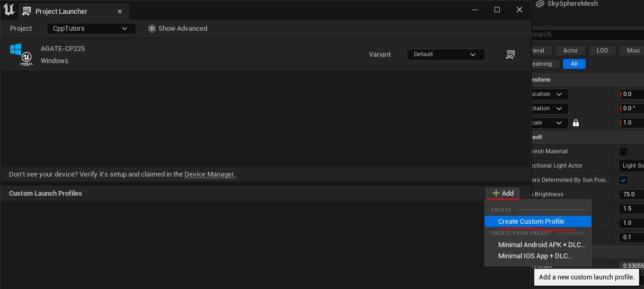Click the Sun Brightness 75.0 value field
This screenshot has height=289, width=644.
[631, 195]
